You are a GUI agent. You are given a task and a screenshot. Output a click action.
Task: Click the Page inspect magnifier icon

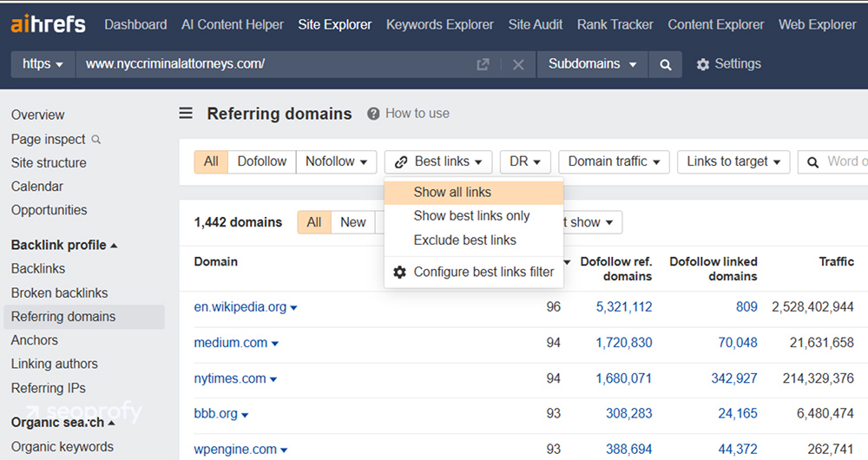pyautogui.click(x=95, y=140)
